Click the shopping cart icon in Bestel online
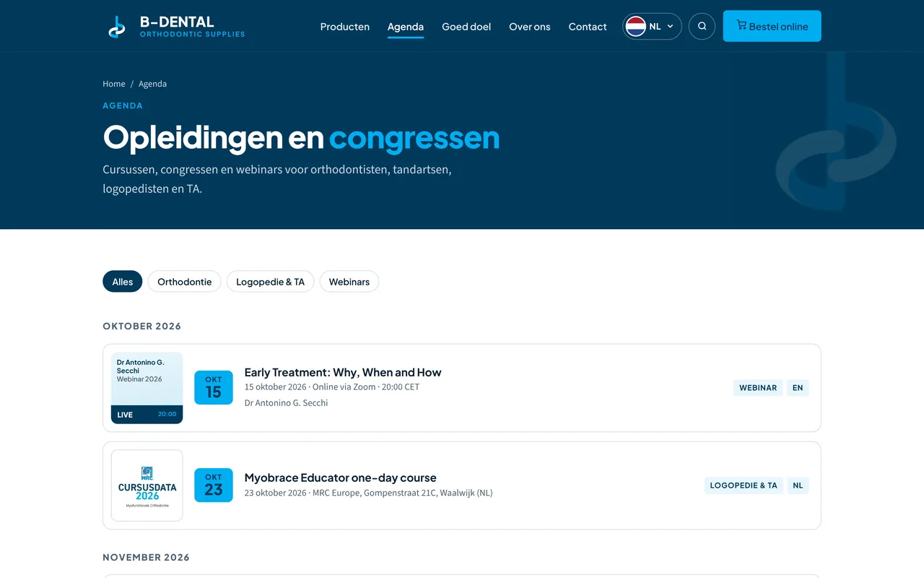Image resolution: width=924 pixels, height=578 pixels. click(x=741, y=25)
